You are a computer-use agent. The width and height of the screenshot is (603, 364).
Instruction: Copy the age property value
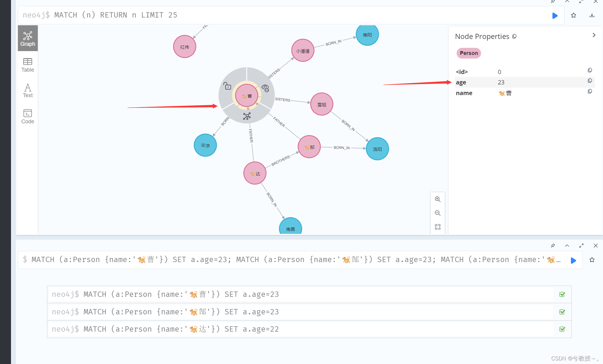pos(590,81)
